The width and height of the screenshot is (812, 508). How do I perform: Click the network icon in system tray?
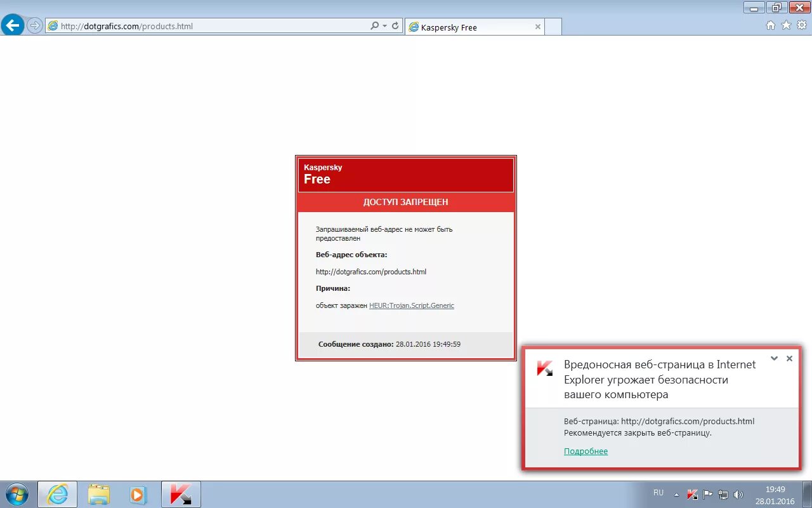[723, 495]
